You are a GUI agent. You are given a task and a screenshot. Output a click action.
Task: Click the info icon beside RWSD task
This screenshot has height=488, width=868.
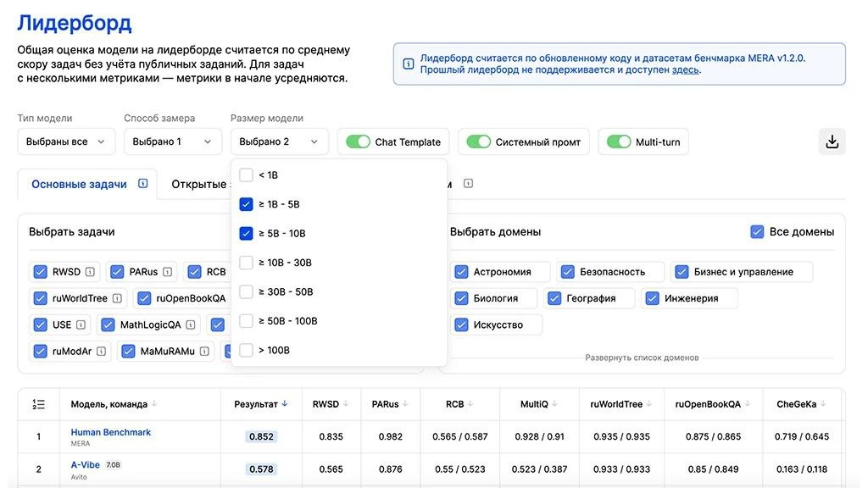(90, 272)
